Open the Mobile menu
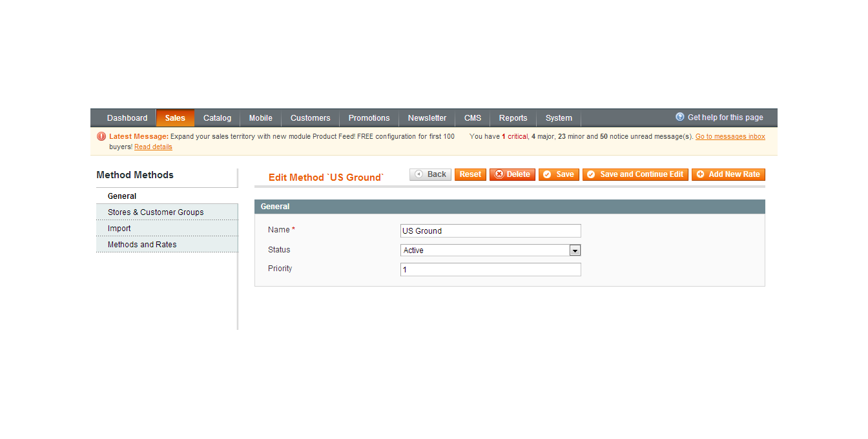The image size is (868, 439). coord(261,118)
